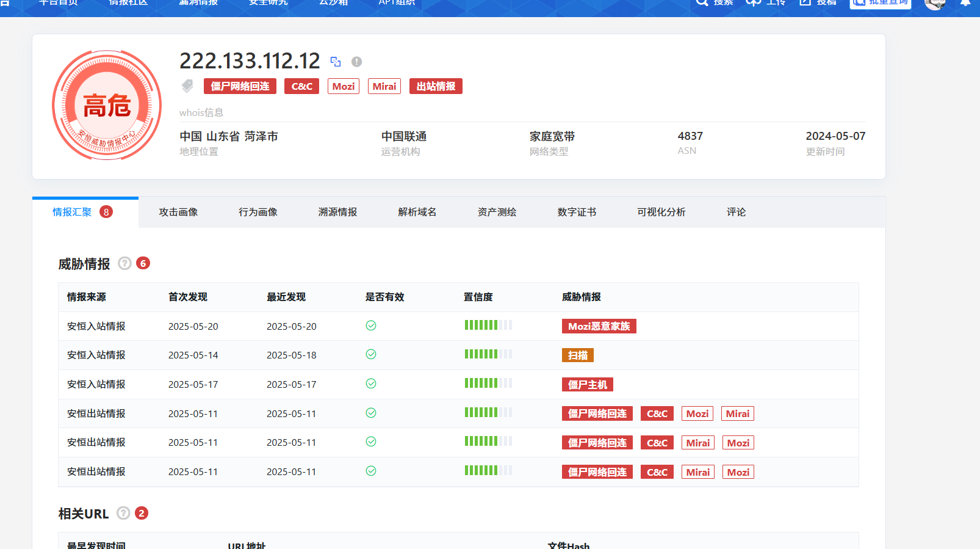Click the valid checkmark in the 僵尸主机 row
The width and height of the screenshot is (980, 549).
tap(370, 384)
